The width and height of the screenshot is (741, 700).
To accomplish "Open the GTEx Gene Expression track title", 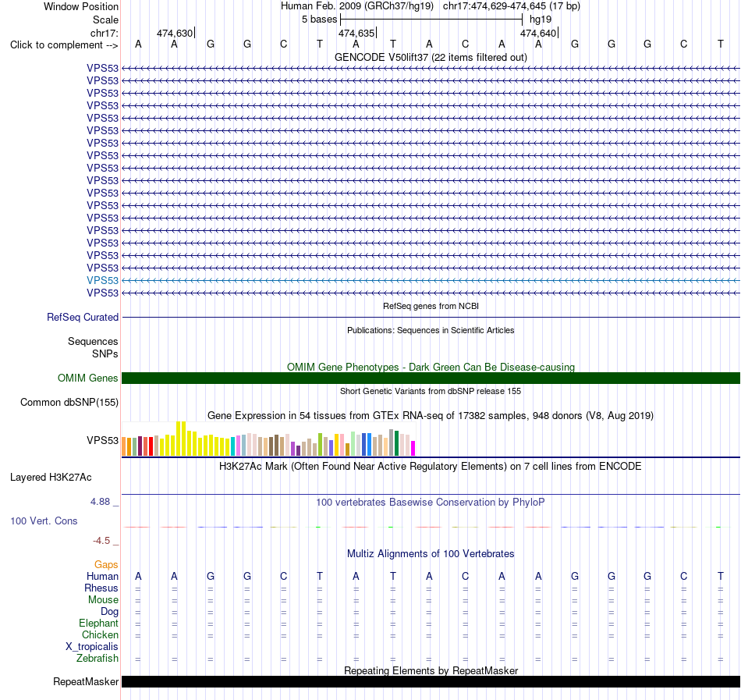I will [431, 415].
